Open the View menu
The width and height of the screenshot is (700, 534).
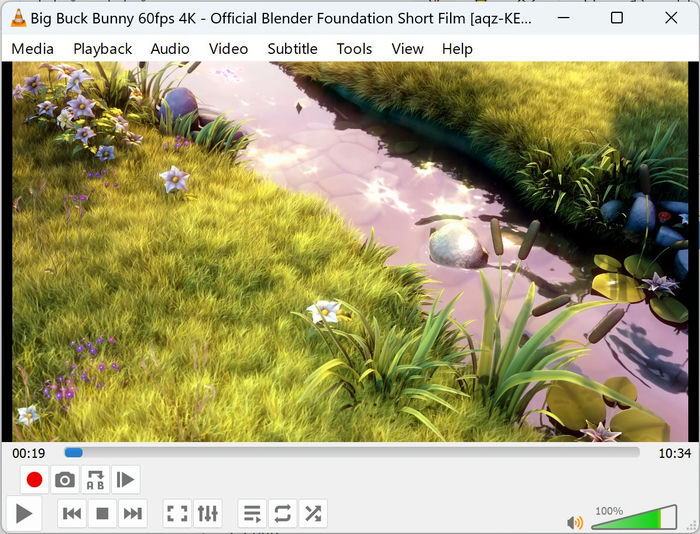point(408,49)
